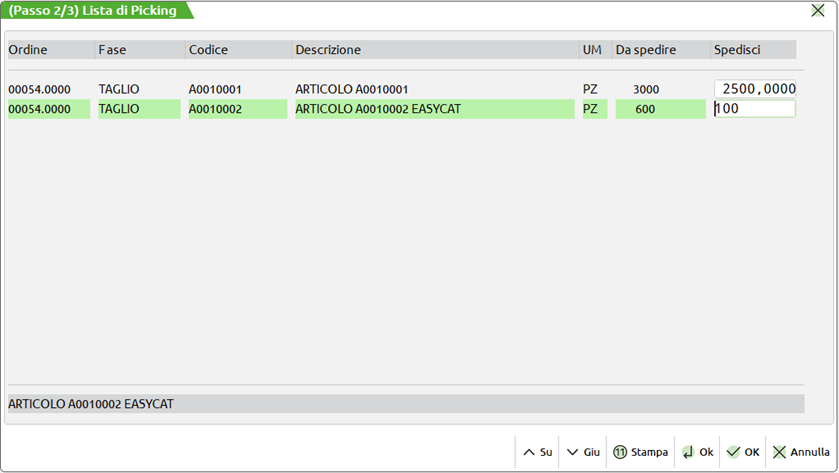Close the Lista di Picking window
Screen dimensions: 839x473
[x=817, y=11]
